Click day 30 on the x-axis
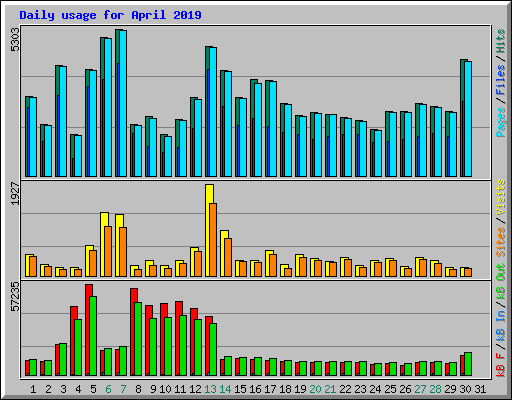 [465, 389]
